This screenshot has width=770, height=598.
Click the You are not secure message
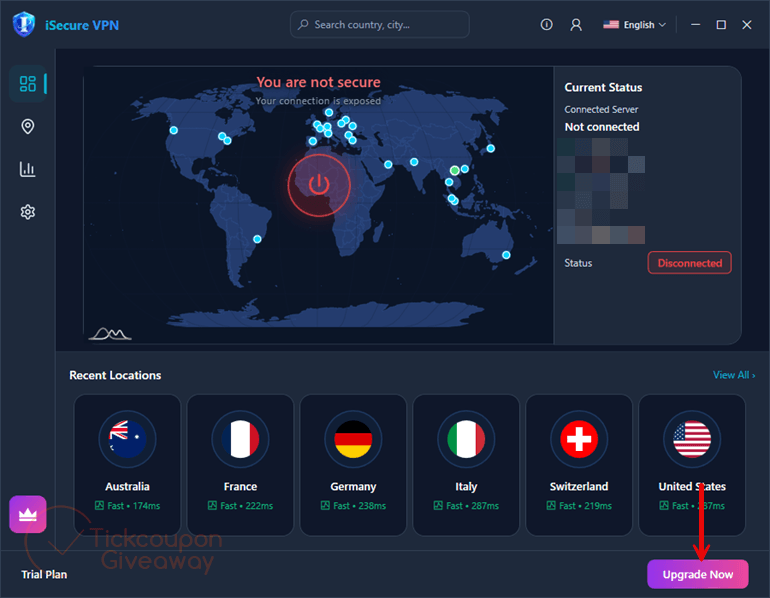318,82
